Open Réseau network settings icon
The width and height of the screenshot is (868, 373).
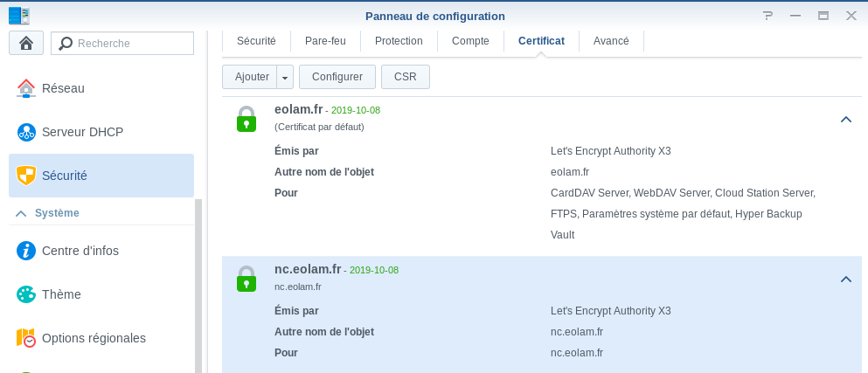pyautogui.click(x=26, y=88)
